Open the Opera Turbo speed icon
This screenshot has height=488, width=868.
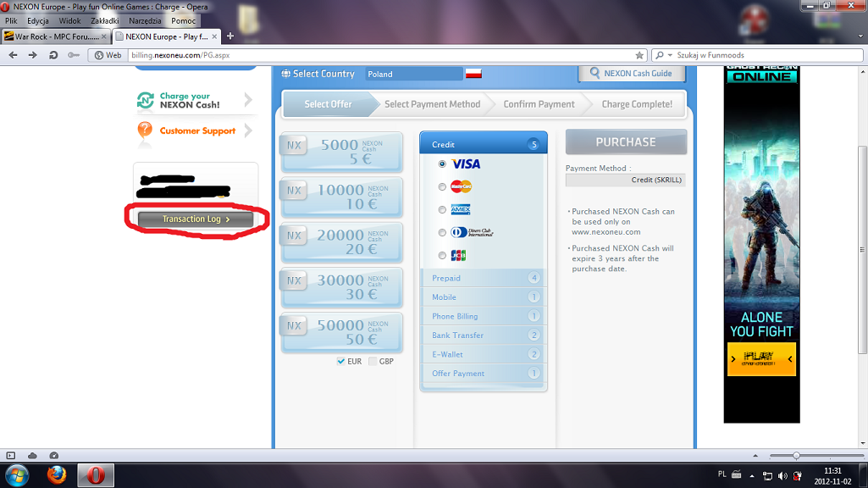(x=53, y=455)
